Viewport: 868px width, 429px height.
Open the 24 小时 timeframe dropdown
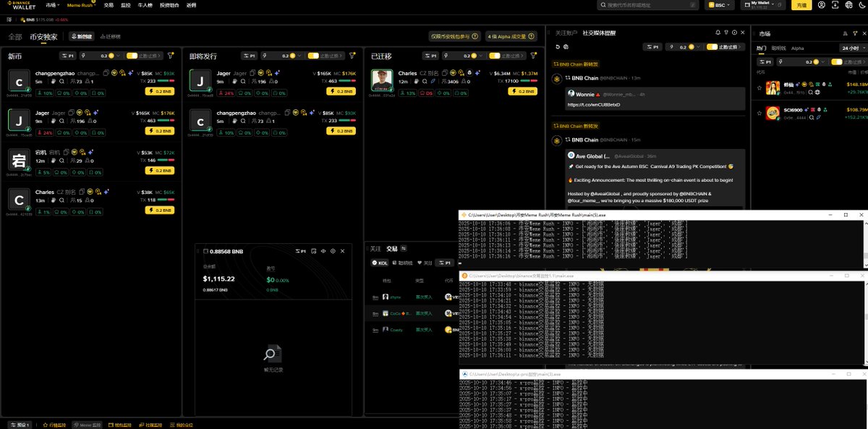pos(852,48)
